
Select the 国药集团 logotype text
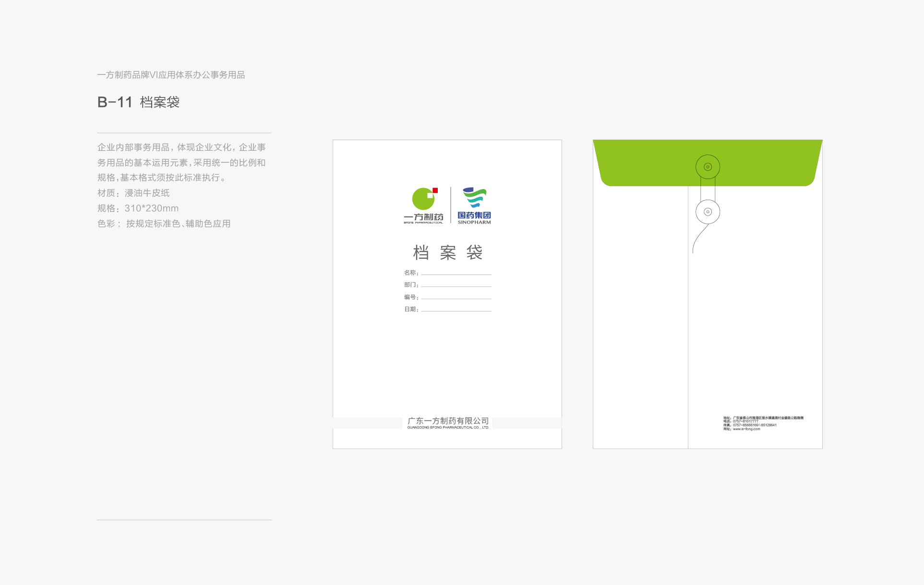[474, 215]
